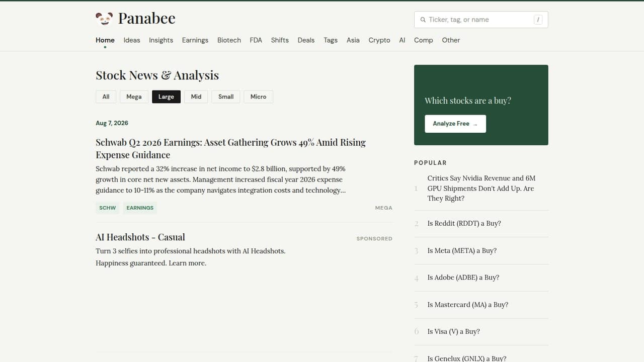Click the MEGA label on Schwab article
This screenshot has height=362, width=644.
tap(383, 208)
